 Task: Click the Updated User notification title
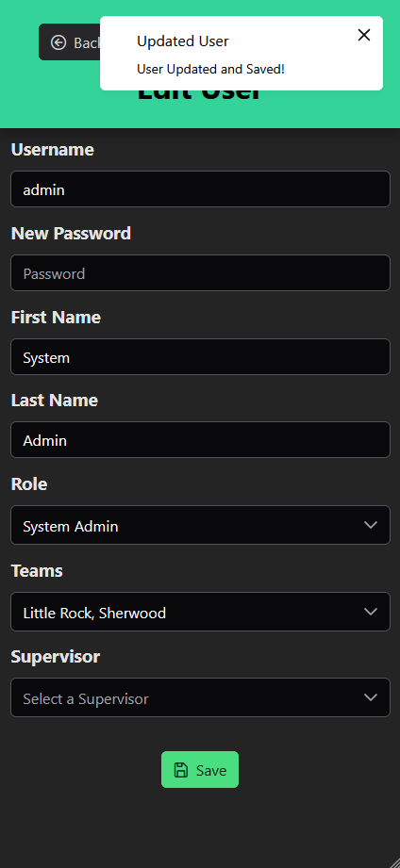pyautogui.click(x=183, y=41)
